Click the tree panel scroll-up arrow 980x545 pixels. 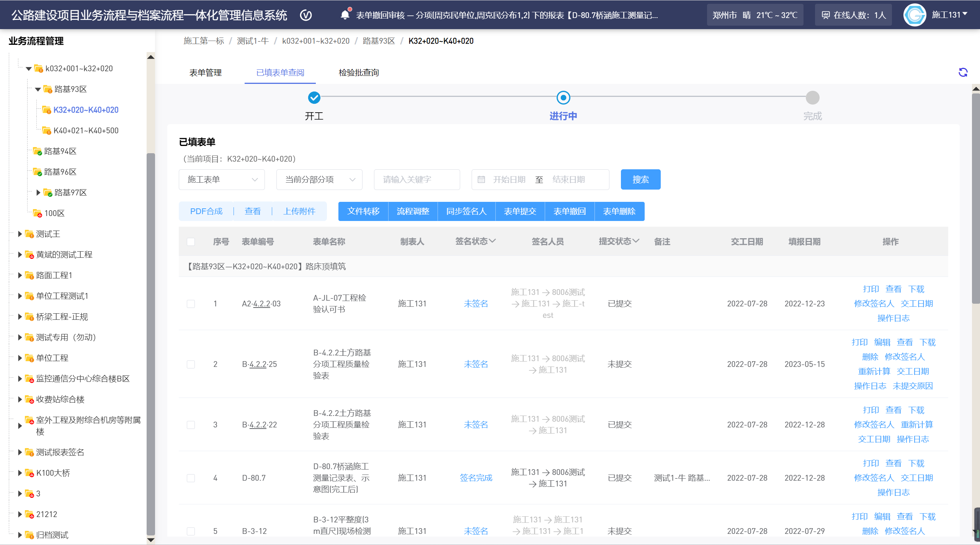151,57
